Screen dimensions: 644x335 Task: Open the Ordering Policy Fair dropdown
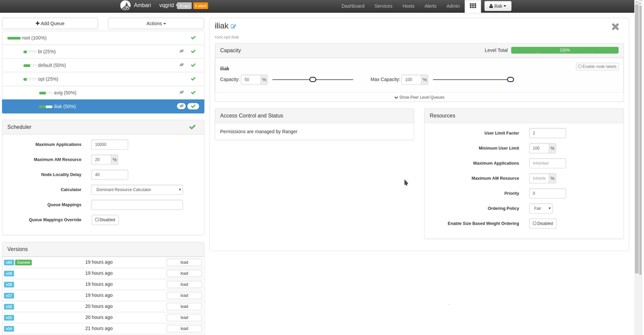pyautogui.click(x=541, y=208)
